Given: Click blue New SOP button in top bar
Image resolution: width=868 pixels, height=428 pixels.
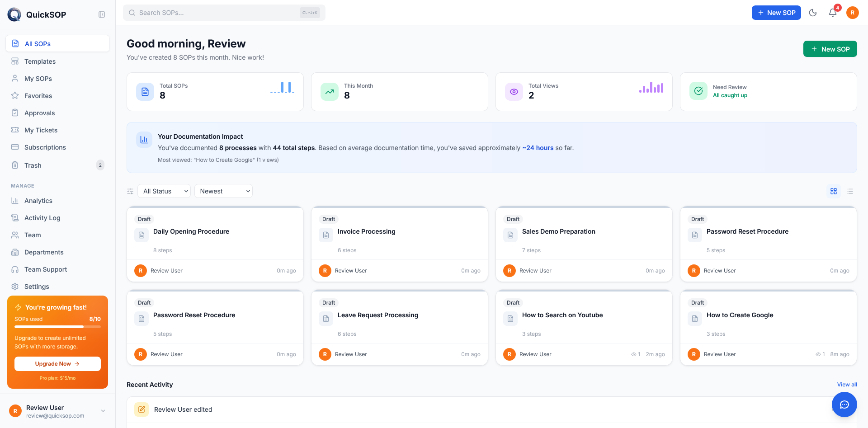Looking at the screenshot, I should click(776, 13).
